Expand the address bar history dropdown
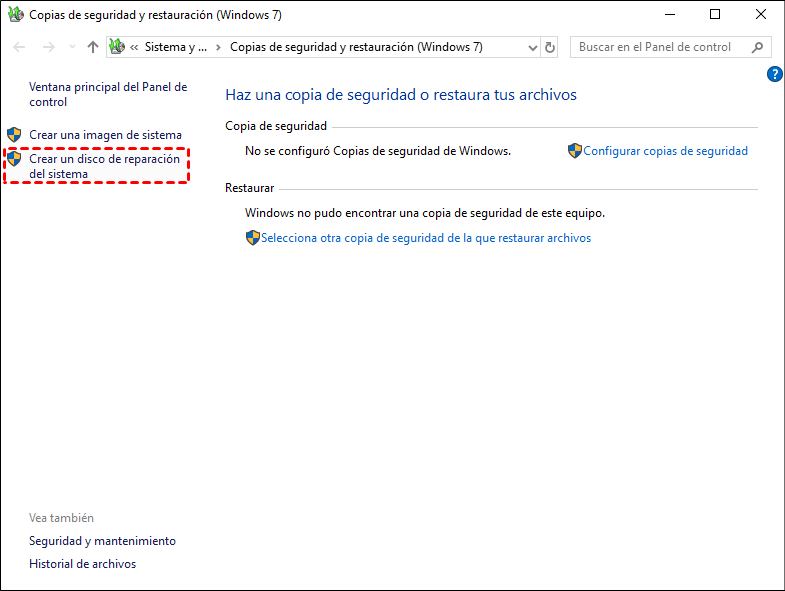785x591 pixels. pyautogui.click(x=530, y=47)
